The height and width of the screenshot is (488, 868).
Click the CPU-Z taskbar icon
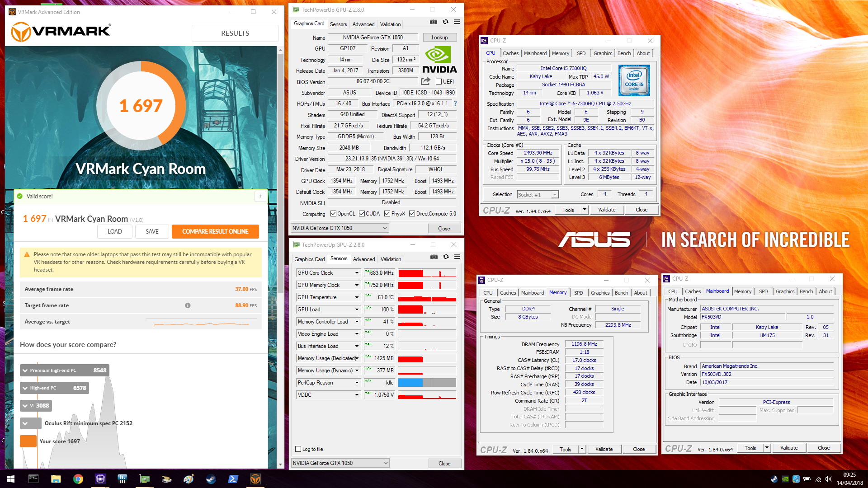100,479
